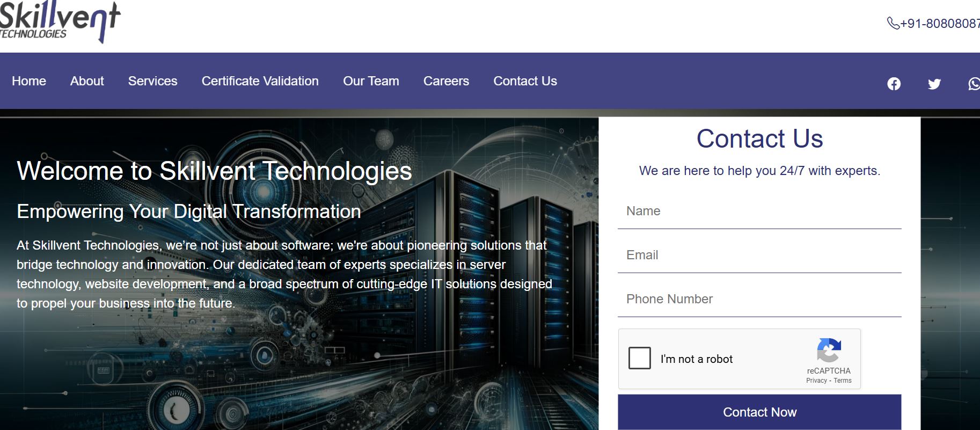The image size is (980, 430).
Task: Open Certificate Validation in navigation
Action: (260, 81)
